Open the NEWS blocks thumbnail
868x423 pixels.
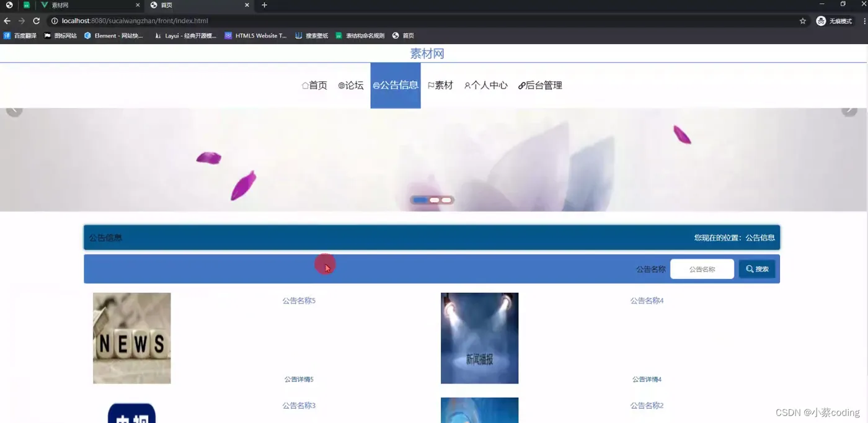pyautogui.click(x=132, y=338)
